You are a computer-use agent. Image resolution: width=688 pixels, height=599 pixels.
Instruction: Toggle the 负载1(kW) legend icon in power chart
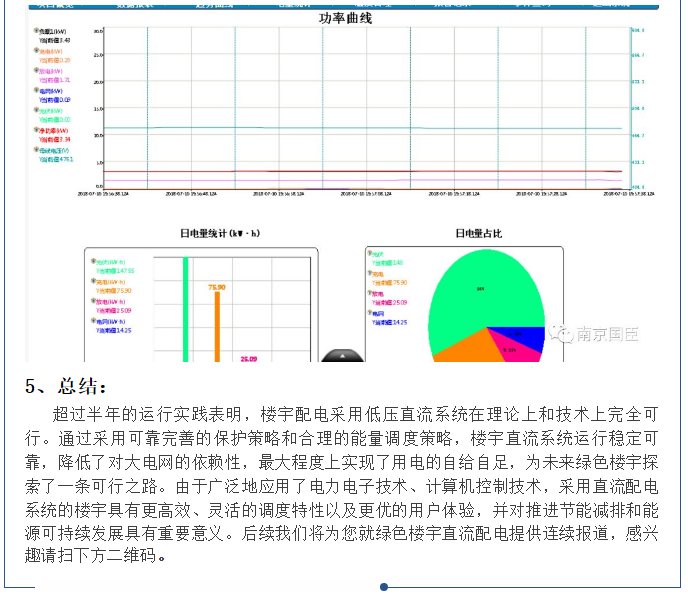click(x=37, y=32)
